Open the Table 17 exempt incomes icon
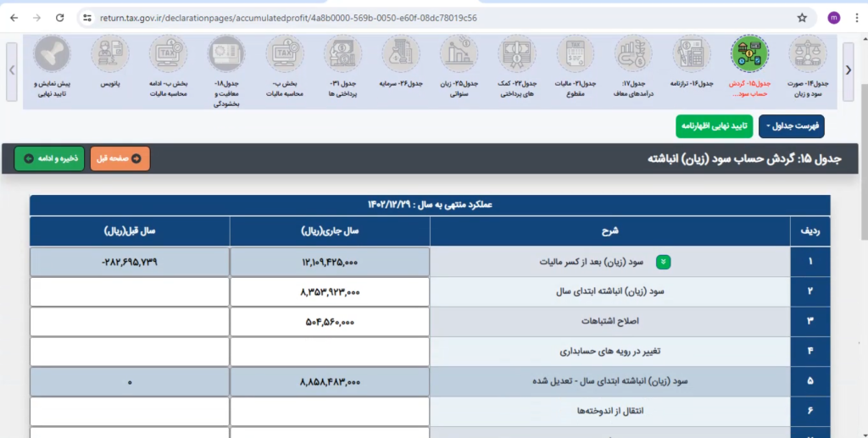 [x=633, y=54]
